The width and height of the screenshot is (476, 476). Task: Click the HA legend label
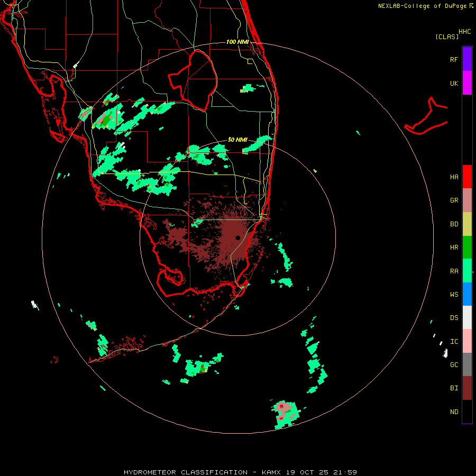[454, 177]
